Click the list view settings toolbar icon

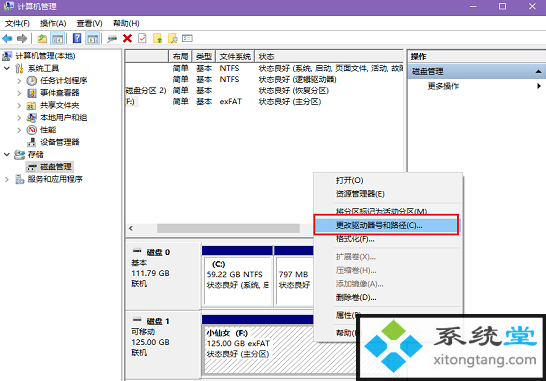click(187, 38)
